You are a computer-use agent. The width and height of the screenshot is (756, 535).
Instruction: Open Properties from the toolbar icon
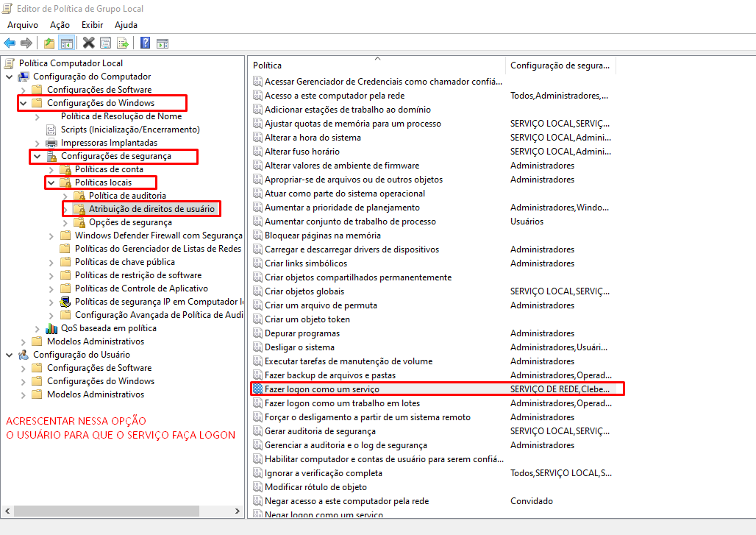[106, 43]
